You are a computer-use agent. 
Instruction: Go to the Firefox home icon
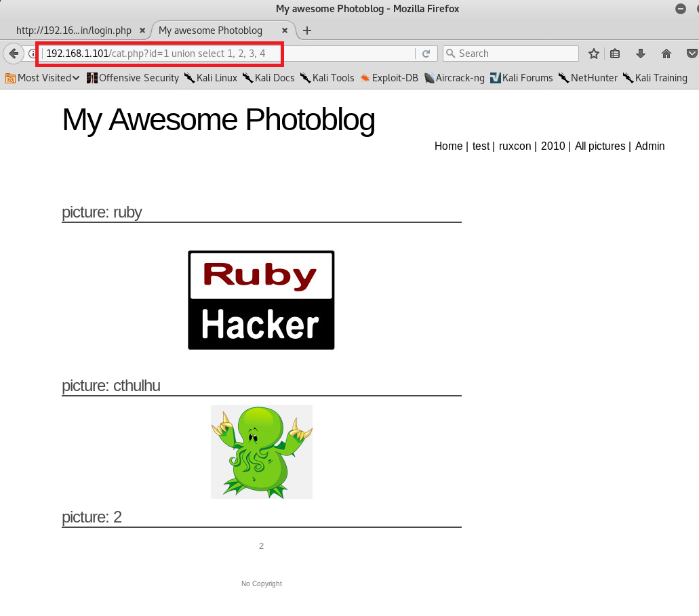click(666, 54)
